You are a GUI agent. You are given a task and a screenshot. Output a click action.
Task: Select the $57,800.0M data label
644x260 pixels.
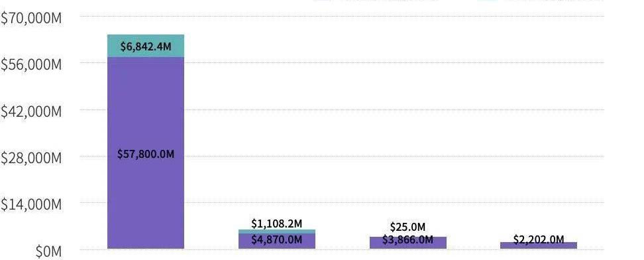146,155
